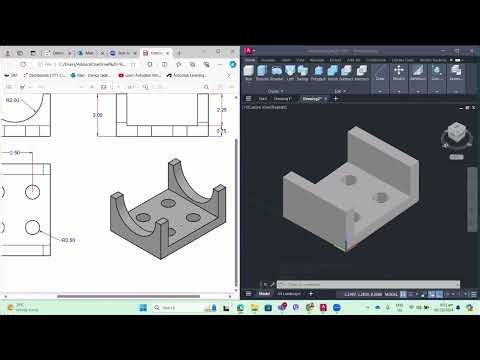Click the PDF vertical scrollbar

(237, 212)
